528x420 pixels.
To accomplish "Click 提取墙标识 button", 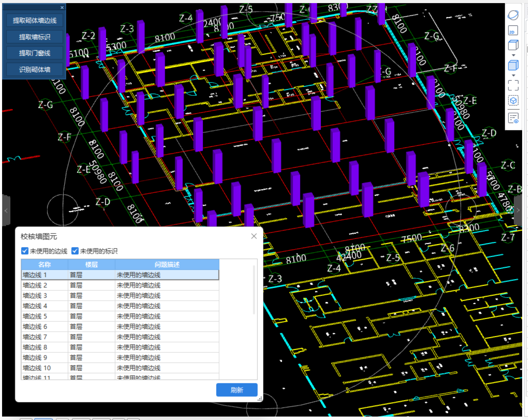I will (x=34, y=37).
